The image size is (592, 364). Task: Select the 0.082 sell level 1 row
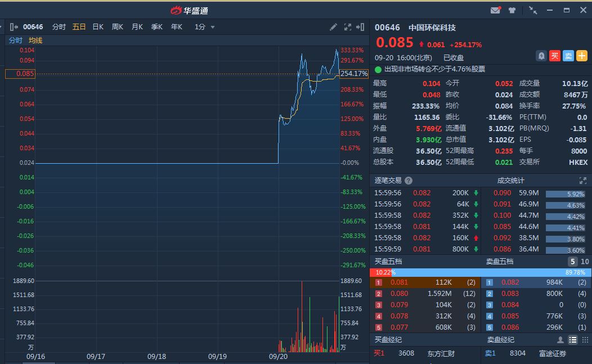point(536,282)
